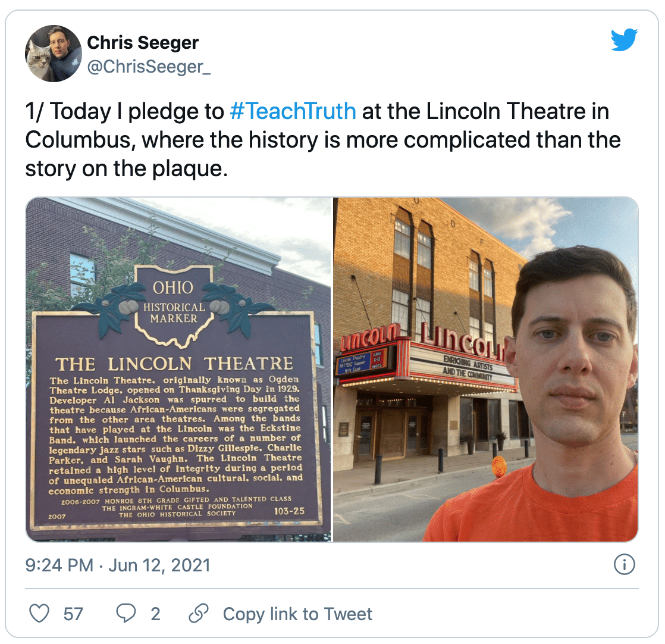Open the circled info icon

click(x=625, y=565)
